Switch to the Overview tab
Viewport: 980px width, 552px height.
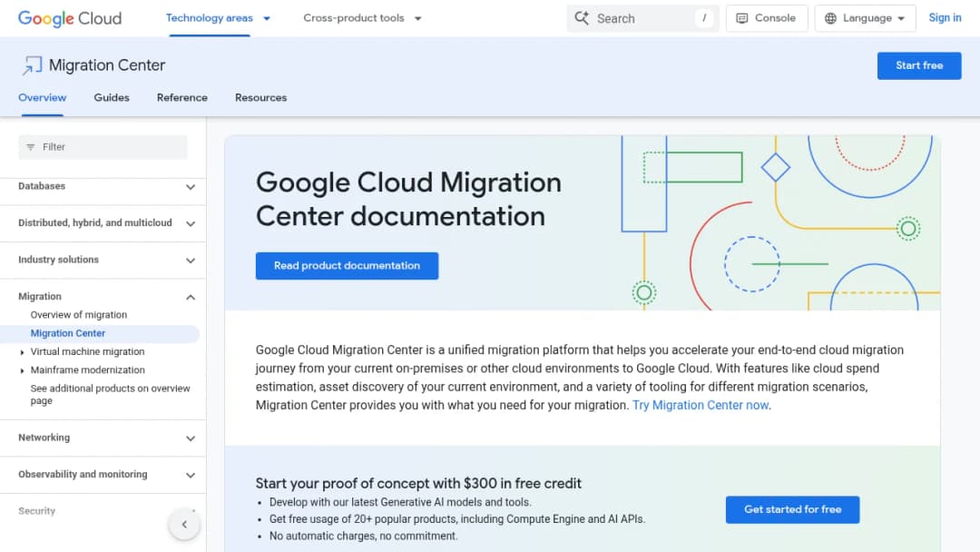tap(42, 97)
